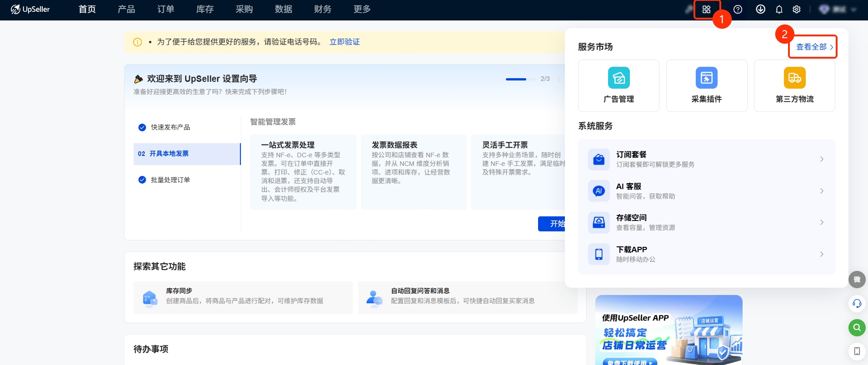Open the 更多 menu
868x365 pixels.
point(362,10)
